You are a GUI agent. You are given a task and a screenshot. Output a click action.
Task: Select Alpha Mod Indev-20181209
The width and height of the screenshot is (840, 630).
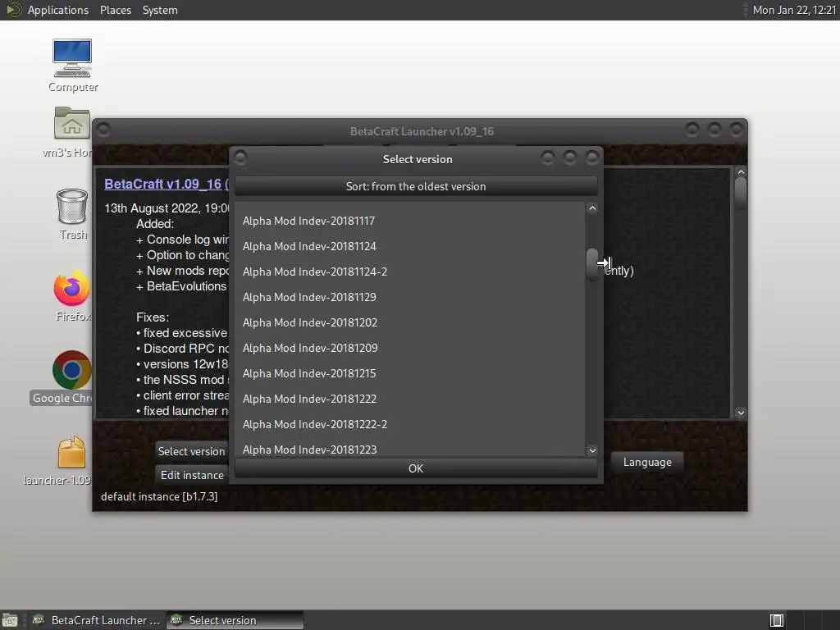(x=410, y=348)
